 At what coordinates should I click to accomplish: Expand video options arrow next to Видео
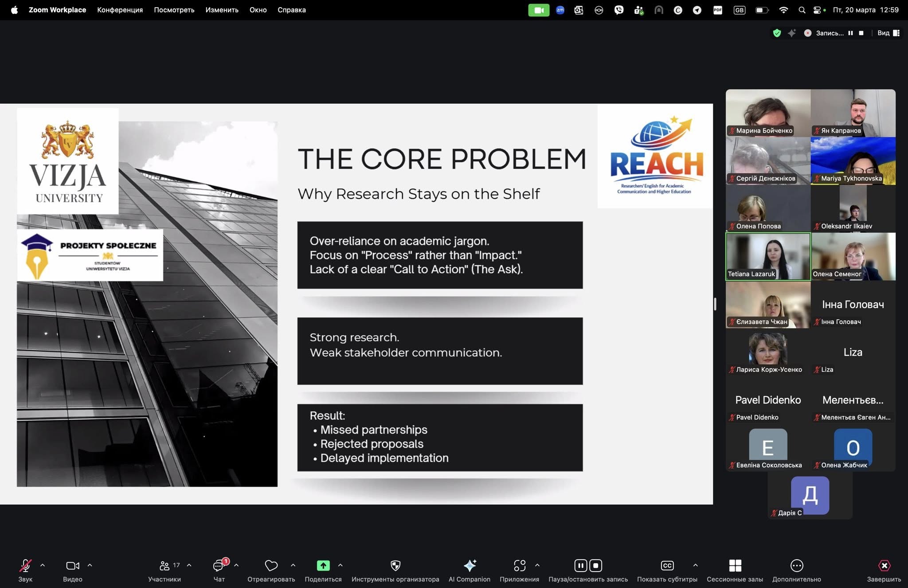tap(90, 565)
